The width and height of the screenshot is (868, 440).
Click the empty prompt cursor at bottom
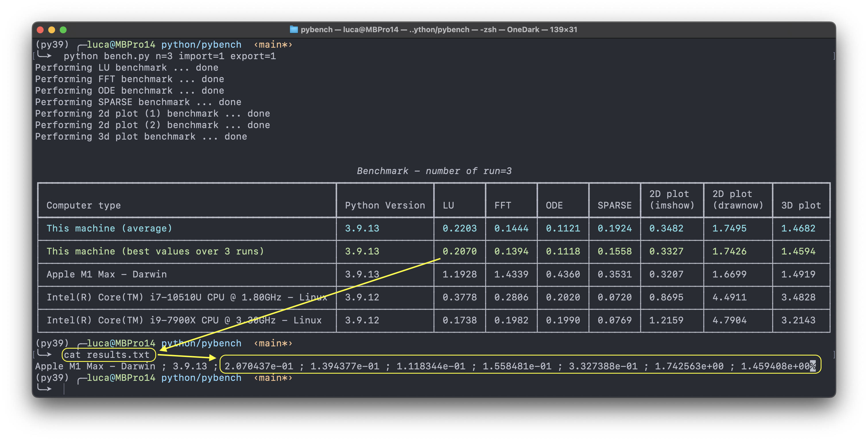pyautogui.click(x=64, y=389)
